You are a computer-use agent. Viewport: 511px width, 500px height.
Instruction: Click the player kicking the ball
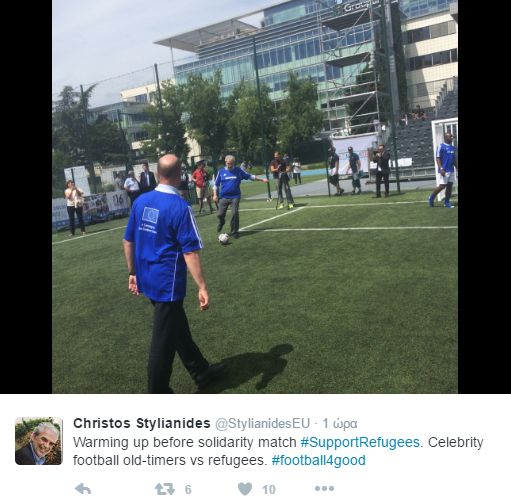pyautogui.click(x=233, y=195)
